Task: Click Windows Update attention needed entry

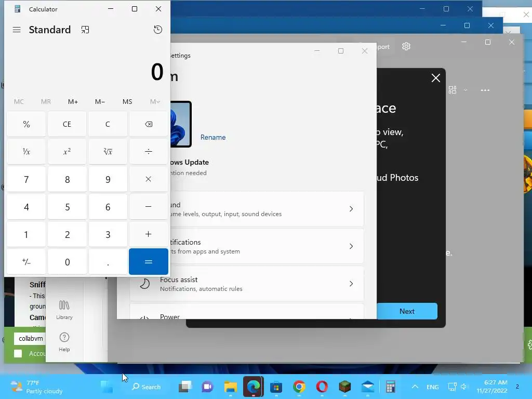Action: (189, 167)
